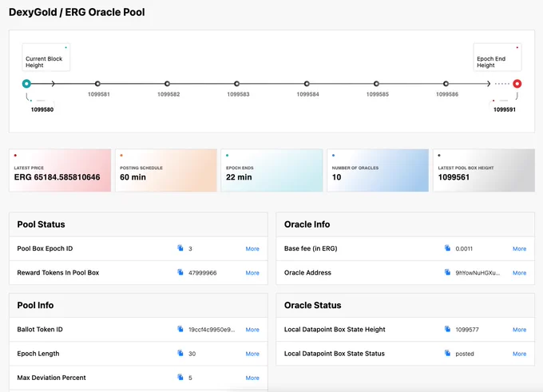Click the Pool Info section heading

tap(35, 306)
